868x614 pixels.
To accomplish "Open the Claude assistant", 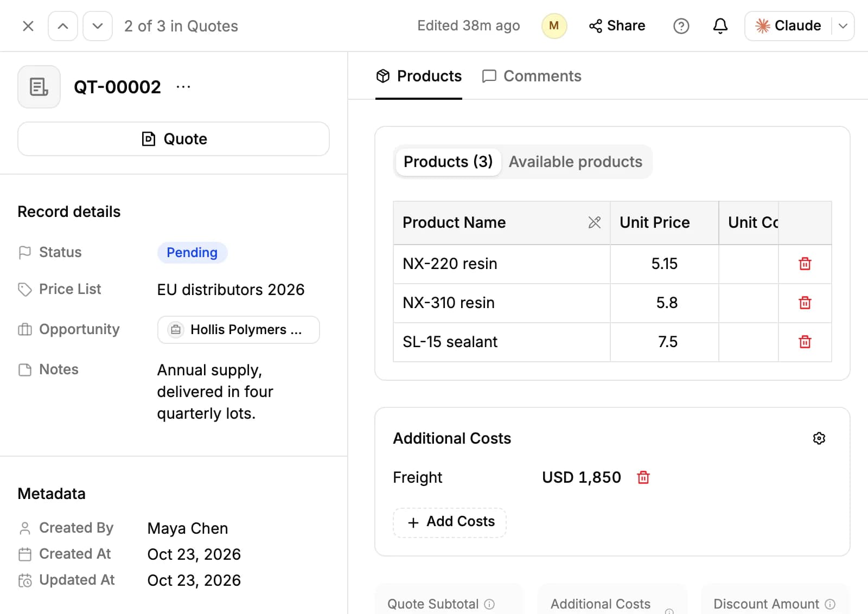I will click(x=788, y=26).
